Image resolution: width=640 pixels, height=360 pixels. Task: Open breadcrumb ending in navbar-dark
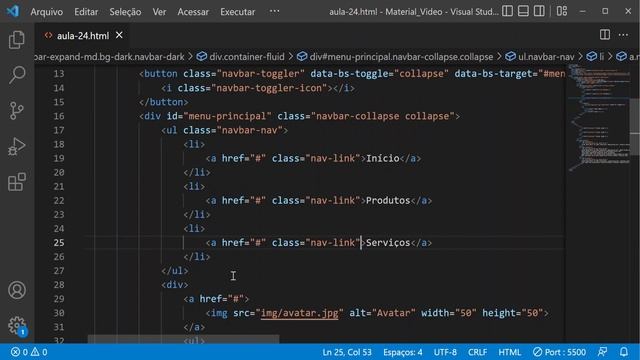coord(110,57)
